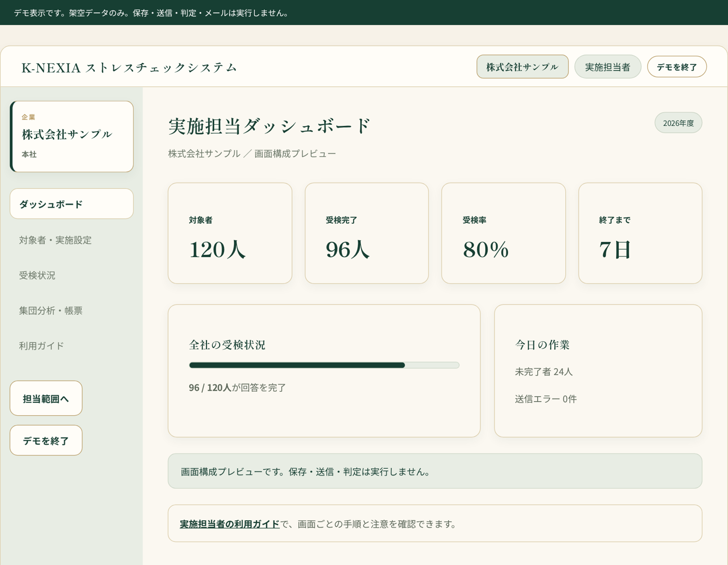
Task: Click デモを終了 in the top header
Action: point(677,67)
